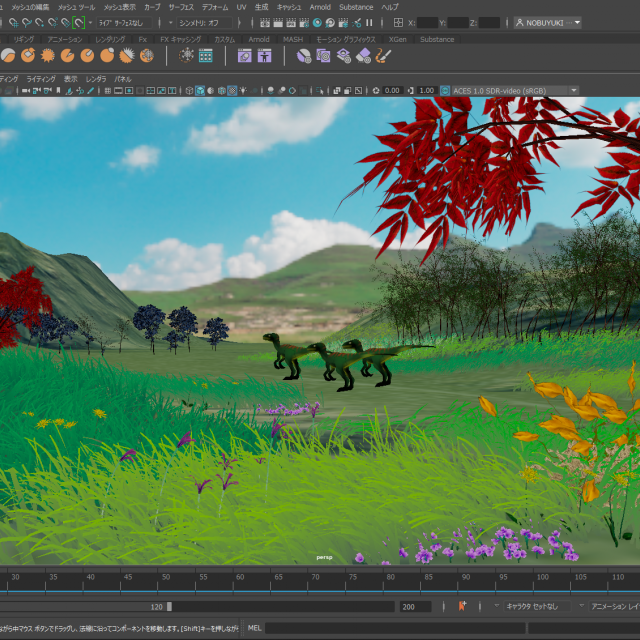Click the Y coordinate input field
This screenshot has width=640, height=640.
click(x=458, y=23)
